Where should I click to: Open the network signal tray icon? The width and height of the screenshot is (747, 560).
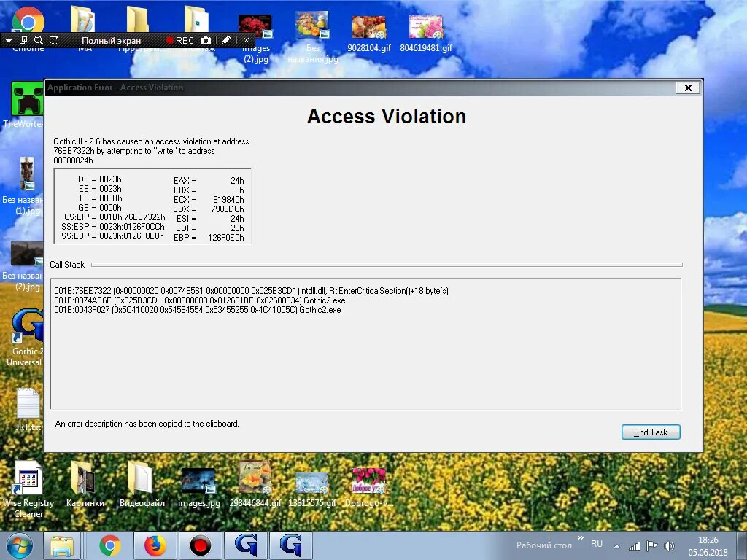(634, 546)
